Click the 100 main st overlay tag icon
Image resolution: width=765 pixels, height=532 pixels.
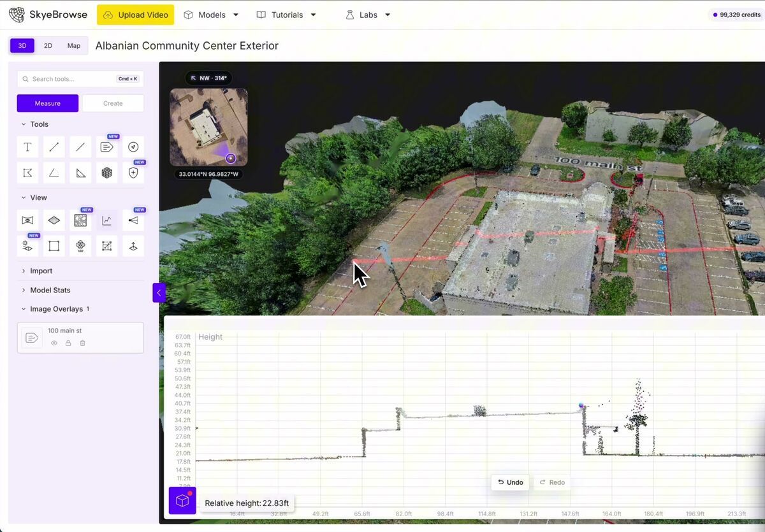tap(32, 338)
